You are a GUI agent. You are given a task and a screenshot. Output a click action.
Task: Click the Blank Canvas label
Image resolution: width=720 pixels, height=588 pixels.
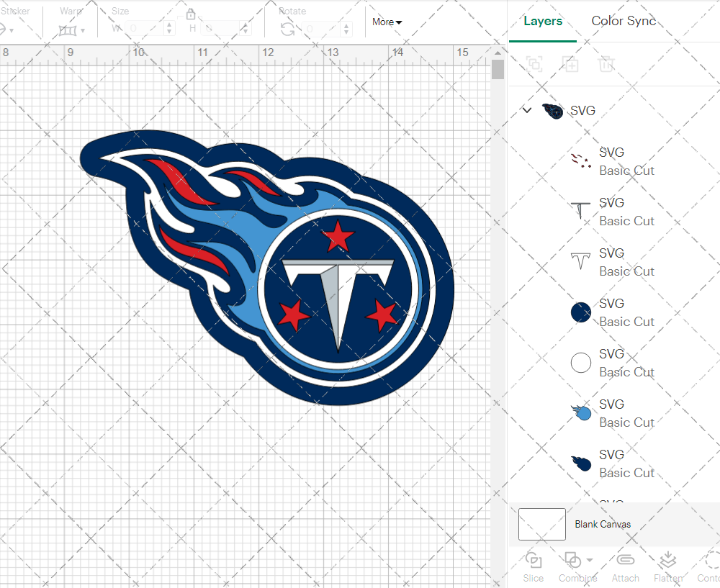(603, 524)
